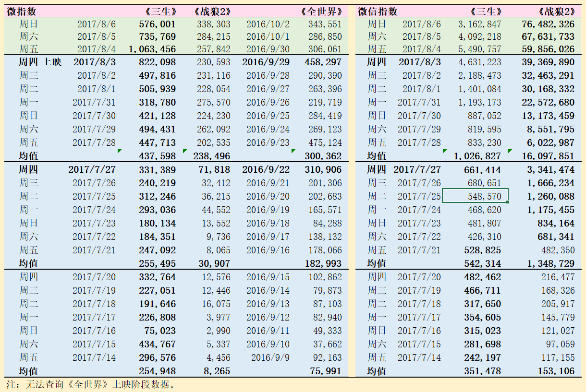This screenshot has height=392, width=586.
Task: Click the bottom average 254,948
Action: 157,371
